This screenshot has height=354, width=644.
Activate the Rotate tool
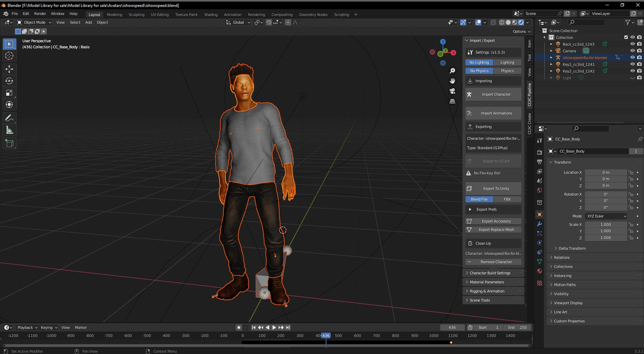9,81
